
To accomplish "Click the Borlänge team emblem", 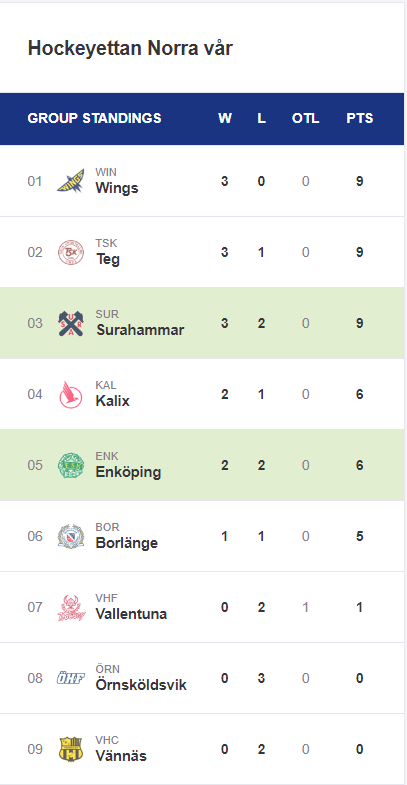I will [x=71, y=536].
